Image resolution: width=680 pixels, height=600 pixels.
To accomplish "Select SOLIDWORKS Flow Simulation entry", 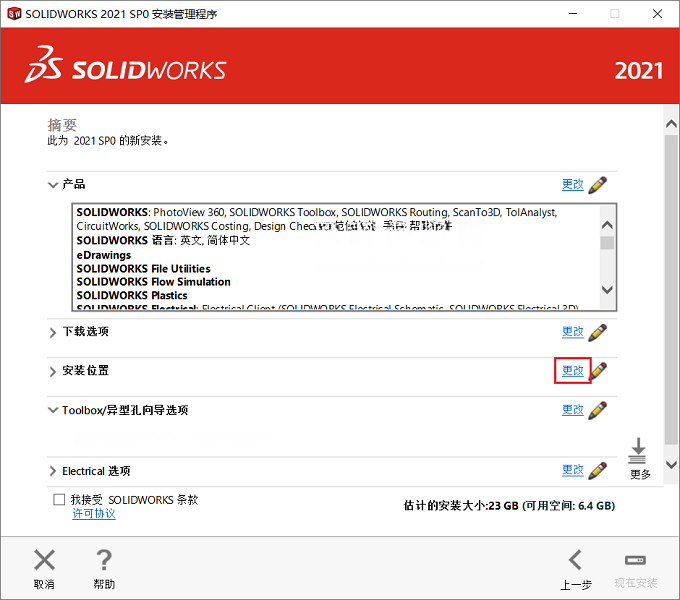I will (154, 282).
